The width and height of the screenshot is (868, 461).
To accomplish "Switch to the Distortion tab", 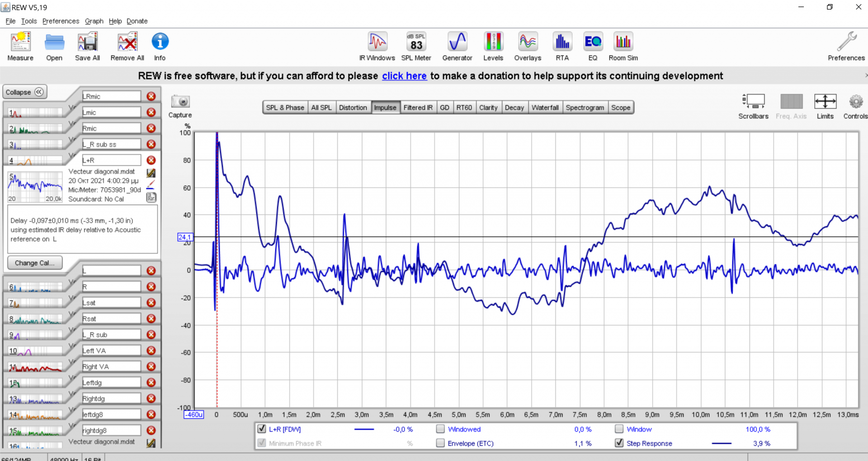I will [x=353, y=108].
